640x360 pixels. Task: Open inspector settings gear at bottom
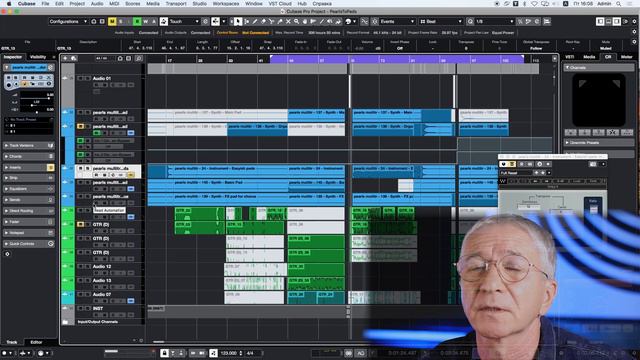pos(7,254)
